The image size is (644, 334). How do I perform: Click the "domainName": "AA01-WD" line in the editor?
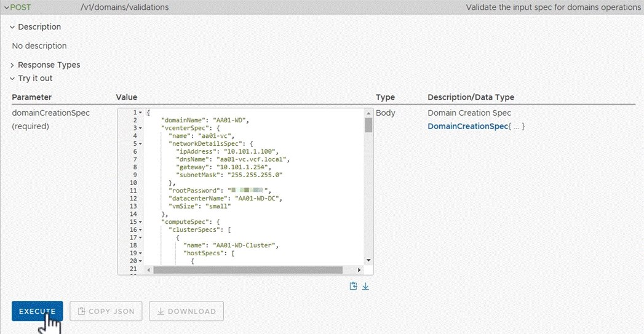point(205,121)
